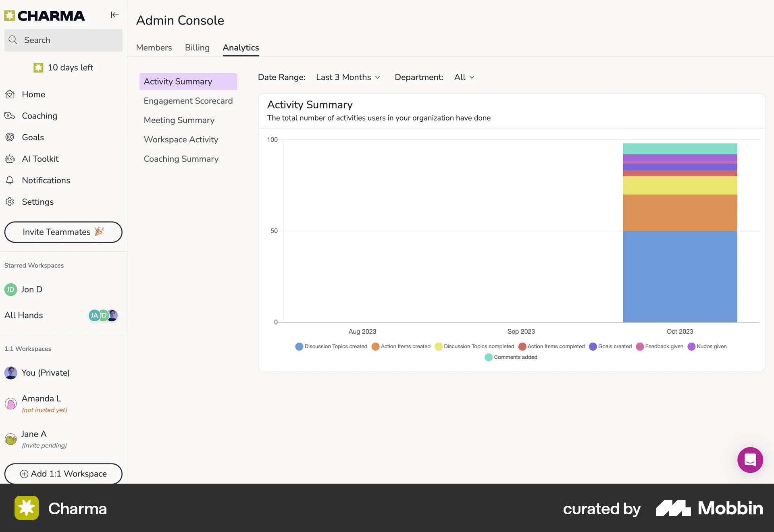Open the Coaching Summary report
The width and height of the screenshot is (774, 532).
click(x=181, y=159)
